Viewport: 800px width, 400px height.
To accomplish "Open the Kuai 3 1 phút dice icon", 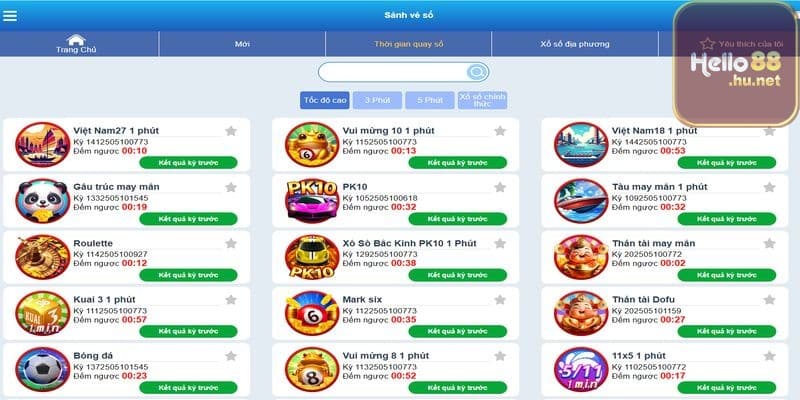I will [42, 313].
